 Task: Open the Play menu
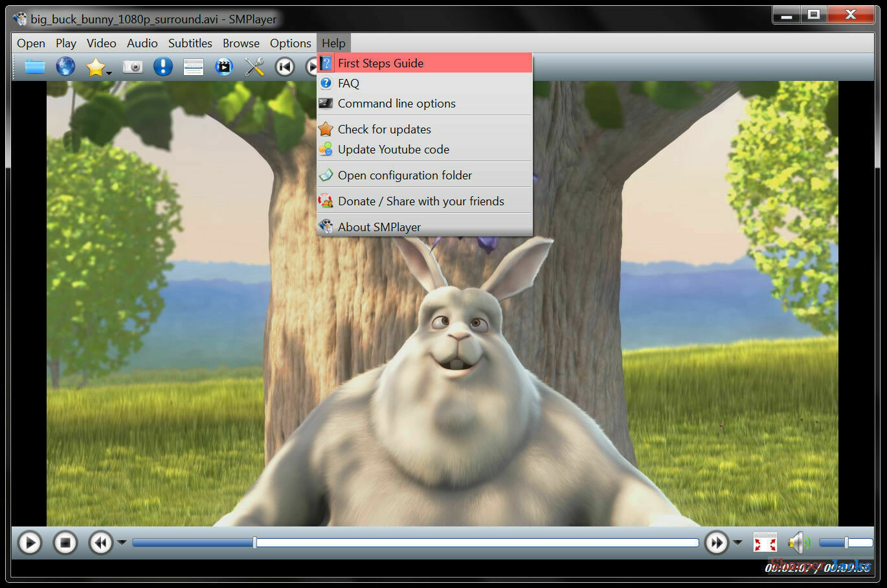tap(66, 43)
